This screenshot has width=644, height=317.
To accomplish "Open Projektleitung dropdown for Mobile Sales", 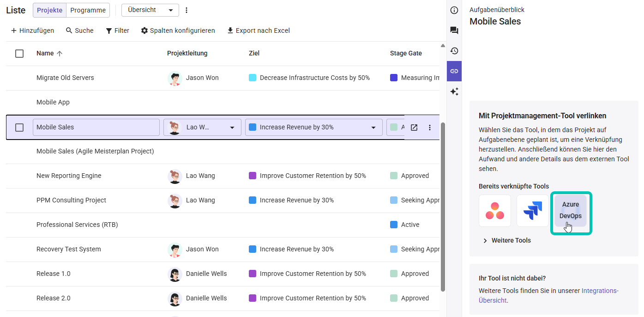I will (202, 128).
